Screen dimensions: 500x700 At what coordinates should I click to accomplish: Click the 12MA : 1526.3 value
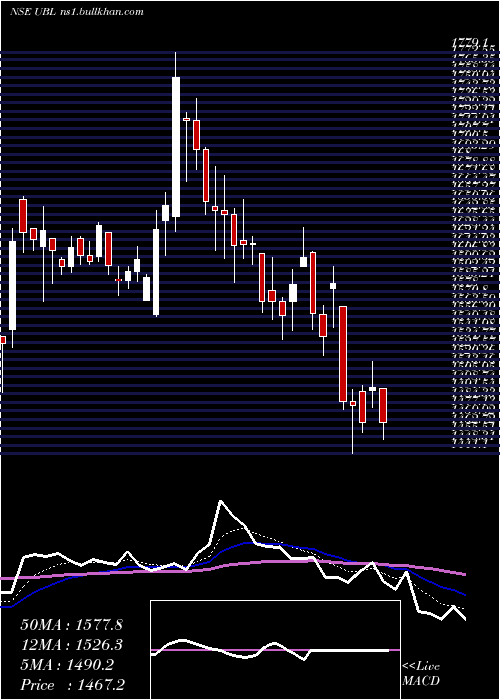(72, 645)
